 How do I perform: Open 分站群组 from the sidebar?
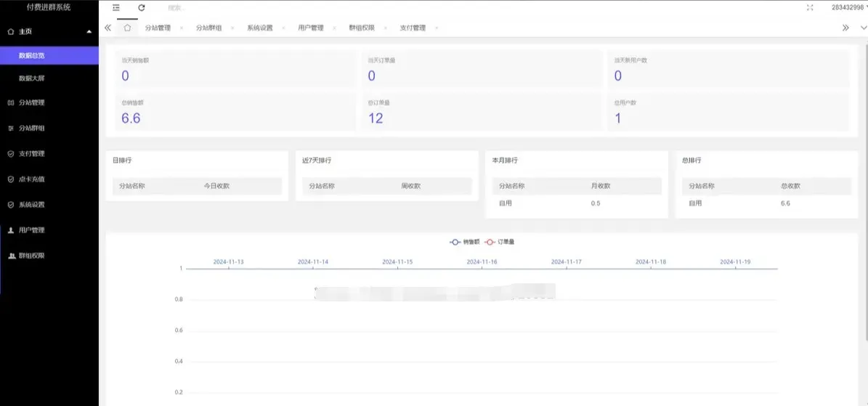click(x=31, y=129)
